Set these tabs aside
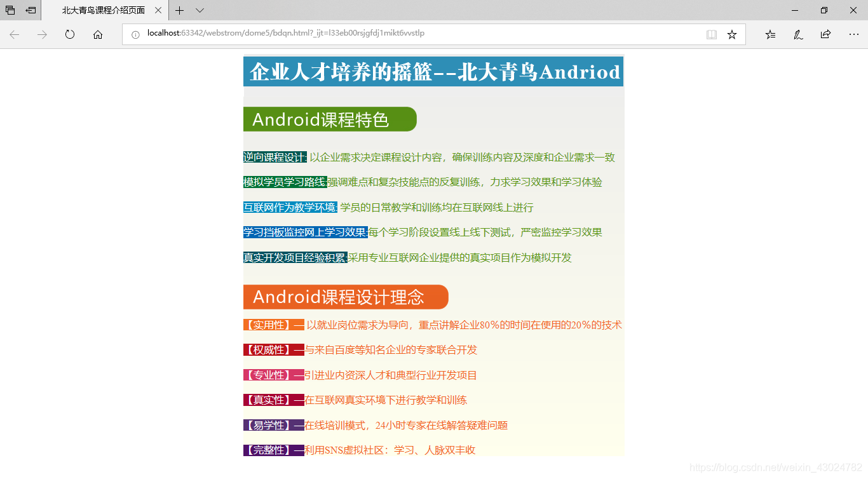Viewport: 868px width, 479px height. click(x=31, y=10)
